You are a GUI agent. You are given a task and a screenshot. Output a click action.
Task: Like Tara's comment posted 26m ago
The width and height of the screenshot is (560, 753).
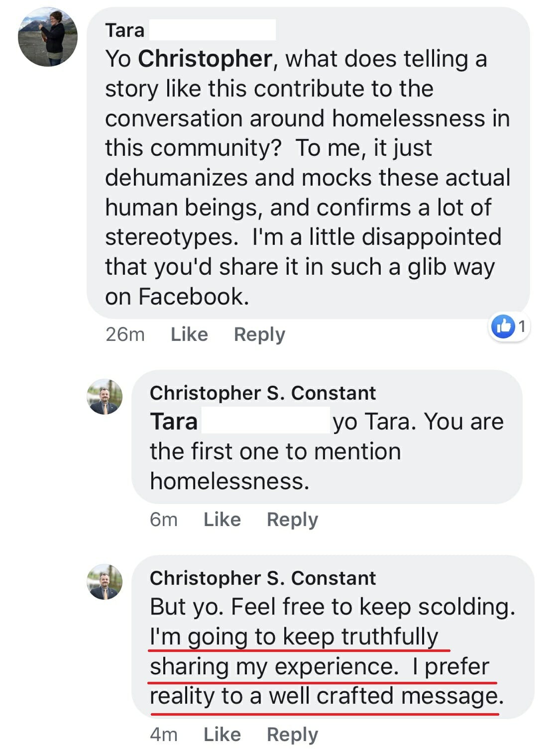pyautogui.click(x=189, y=334)
